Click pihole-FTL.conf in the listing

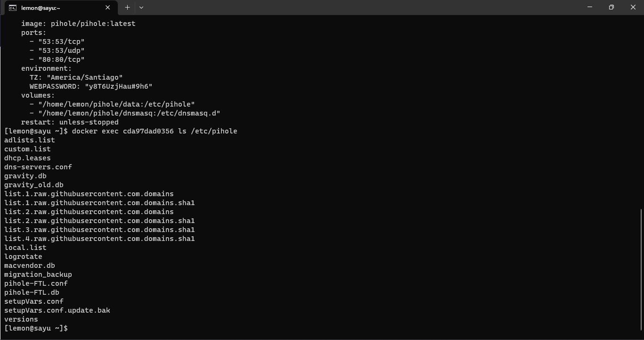pos(36,283)
